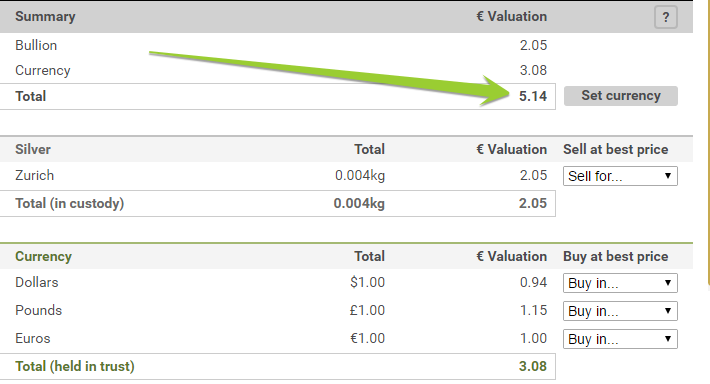Screen dimensions: 710x384
Task: Open the Euros 'Buy in...' dropdown
Action: tap(620, 339)
